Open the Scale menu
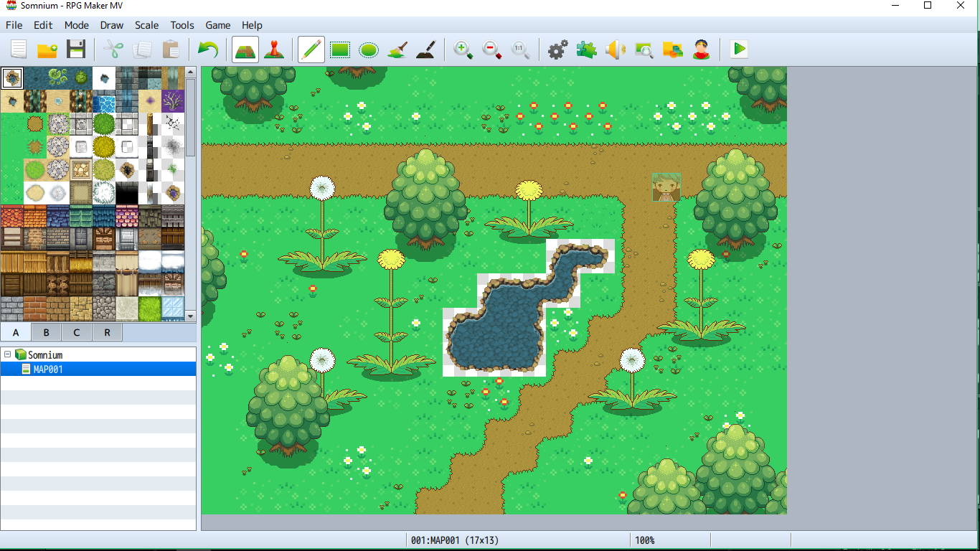This screenshot has height=551, width=980. click(x=147, y=25)
